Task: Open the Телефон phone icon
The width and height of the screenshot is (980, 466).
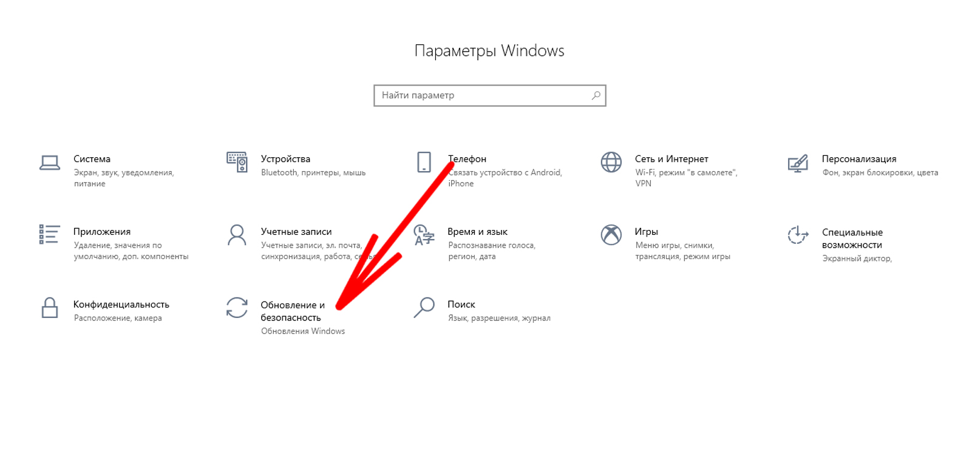Action: (424, 162)
